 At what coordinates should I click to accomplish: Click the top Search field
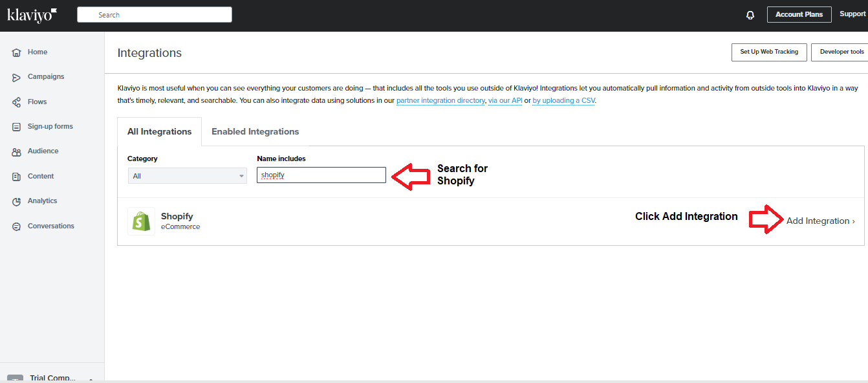[x=155, y=15]
